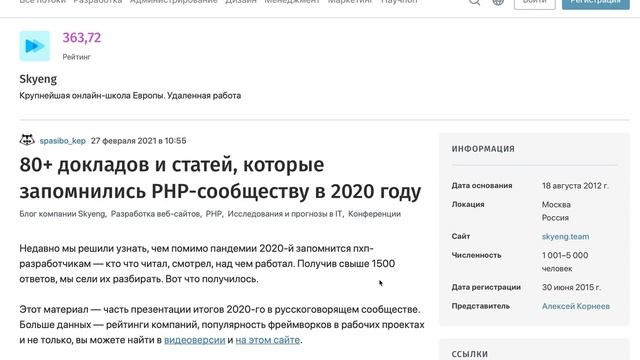Open author profile spasibo_kep

click(62, 141)
